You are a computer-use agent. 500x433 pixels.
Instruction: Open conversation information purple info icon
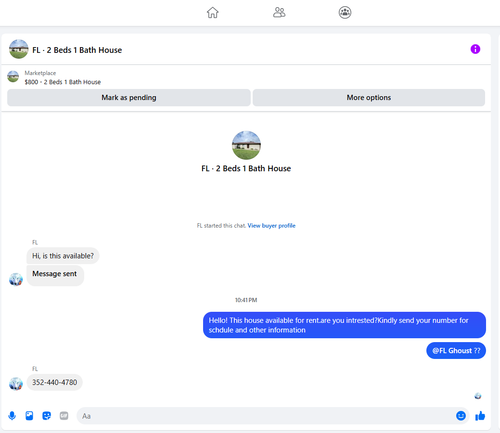click(x=475, y=49)
